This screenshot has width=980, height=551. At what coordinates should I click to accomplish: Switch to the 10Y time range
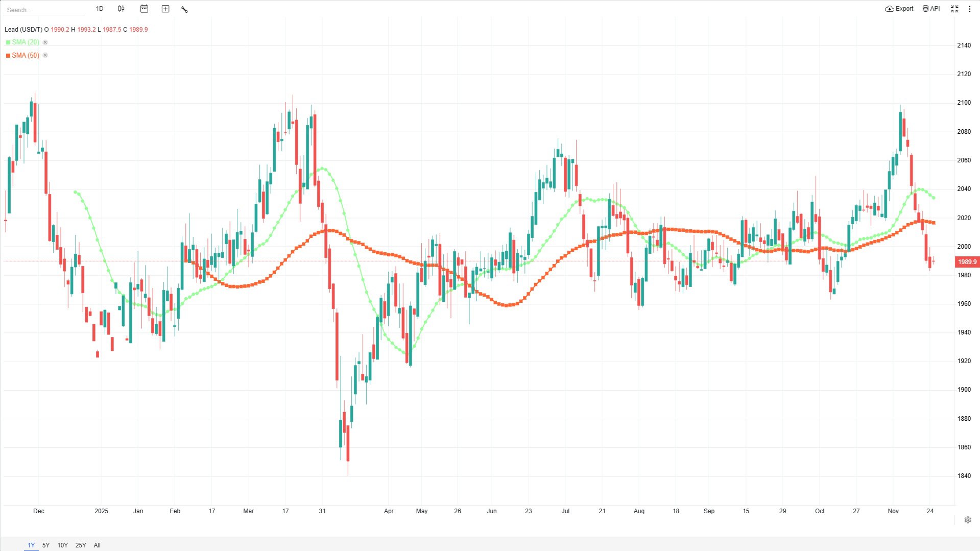(x=62, y=545)
